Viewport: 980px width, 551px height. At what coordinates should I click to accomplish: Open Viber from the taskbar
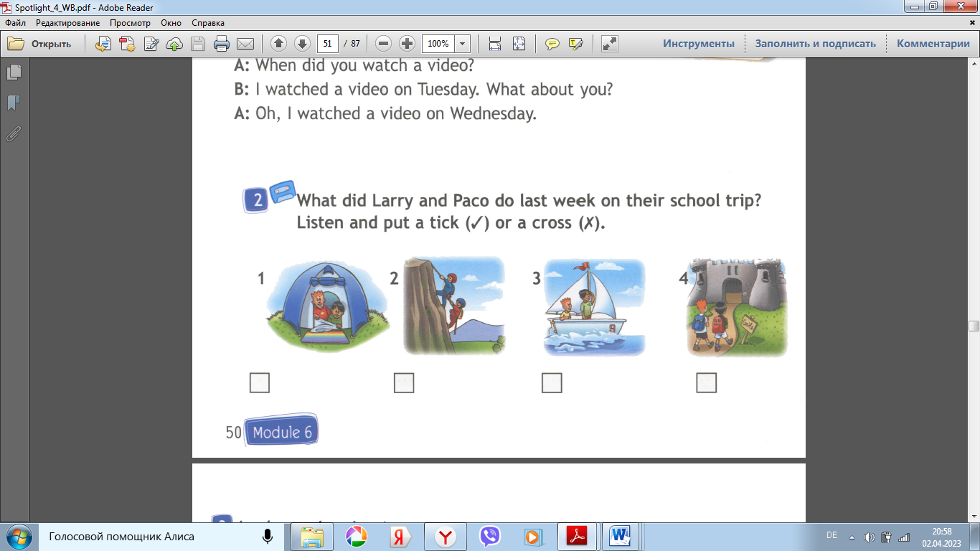coord(489,537)
